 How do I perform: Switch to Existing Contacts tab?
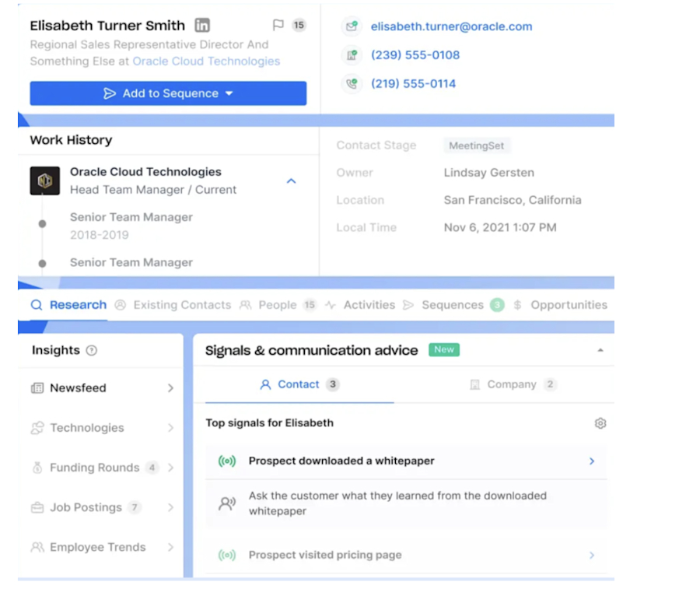(173, 305)
